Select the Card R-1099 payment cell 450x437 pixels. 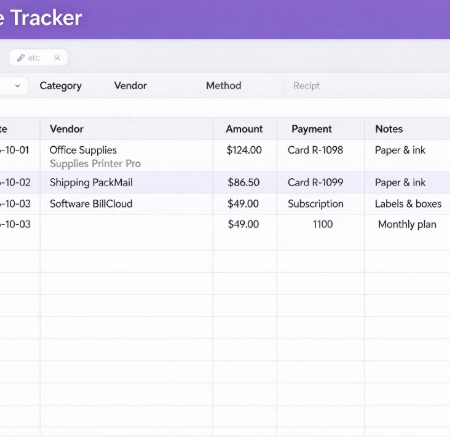315,182
